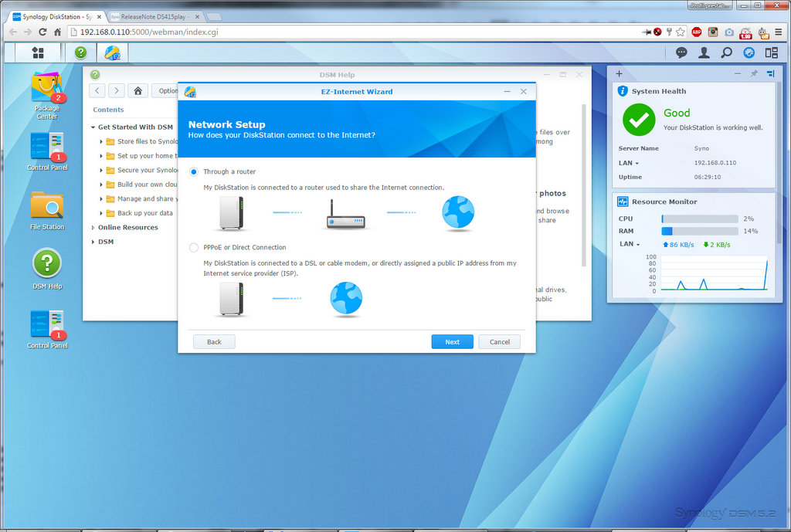Viewport: 791px width, 532px height.
Task: Go to DSM Help home page
Action: 137,91
